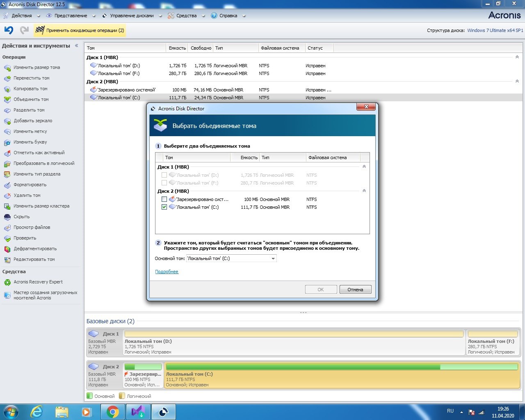Select the 'Локальный том' (F:) row in the main list
The width and height of the screenshot is (525, 420).
click(304, 73)
